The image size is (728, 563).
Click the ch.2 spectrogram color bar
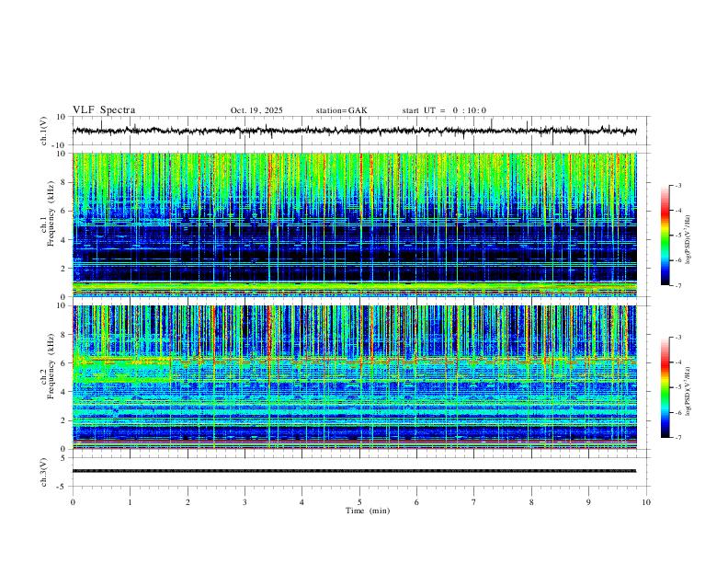pyautogui.click(x=665, y=387)
